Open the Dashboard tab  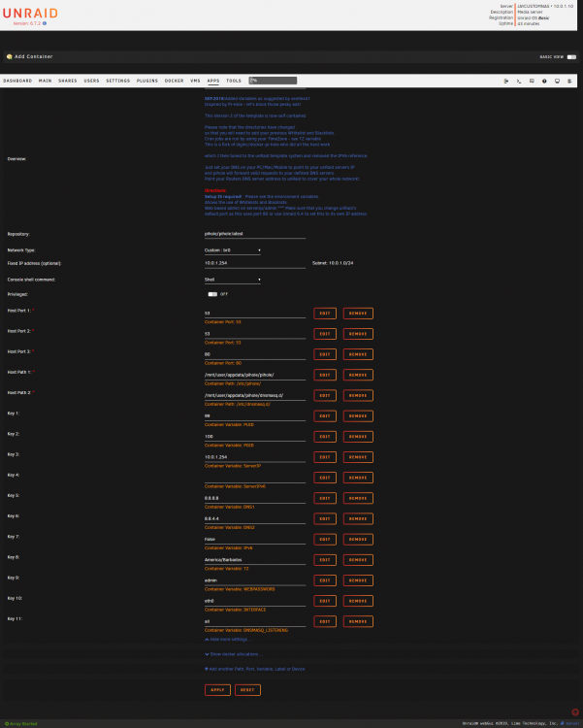pyautogui.click(x=17, y=81)
